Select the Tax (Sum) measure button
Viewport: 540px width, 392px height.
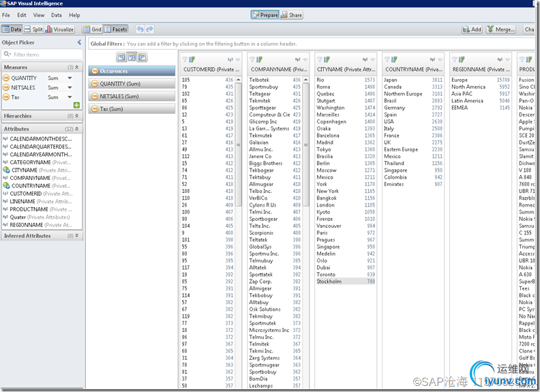pyautogui.click(x=132, y=109)
